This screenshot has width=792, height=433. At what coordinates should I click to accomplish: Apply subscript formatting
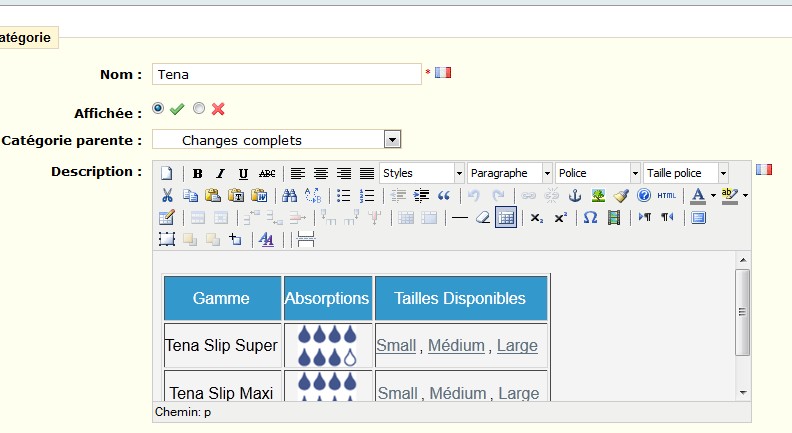537,218
